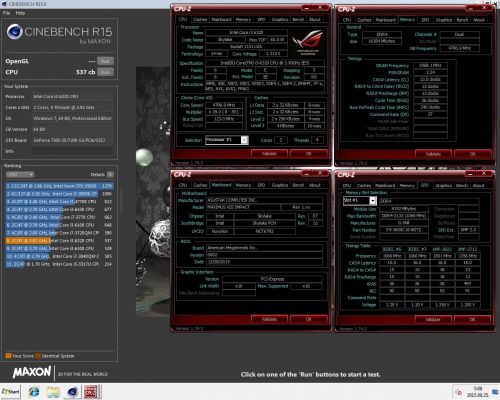Open Caches tab in bottom-right CPU-Z window
Image resolution: width=500 pixels, height=400 pixels.
point(364,186)
